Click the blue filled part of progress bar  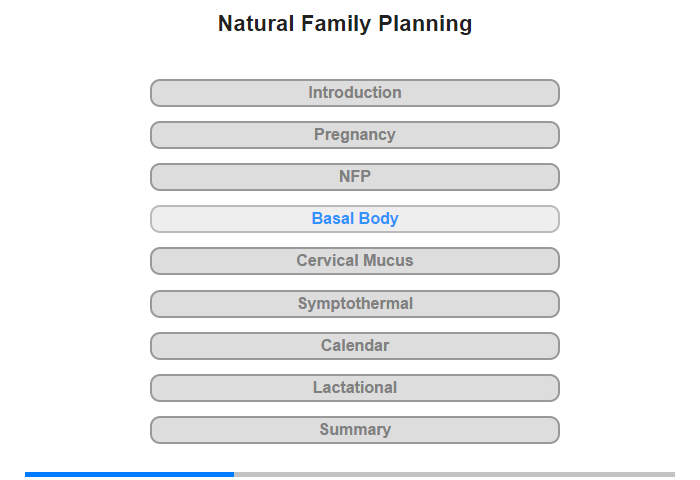coord(129,474)
